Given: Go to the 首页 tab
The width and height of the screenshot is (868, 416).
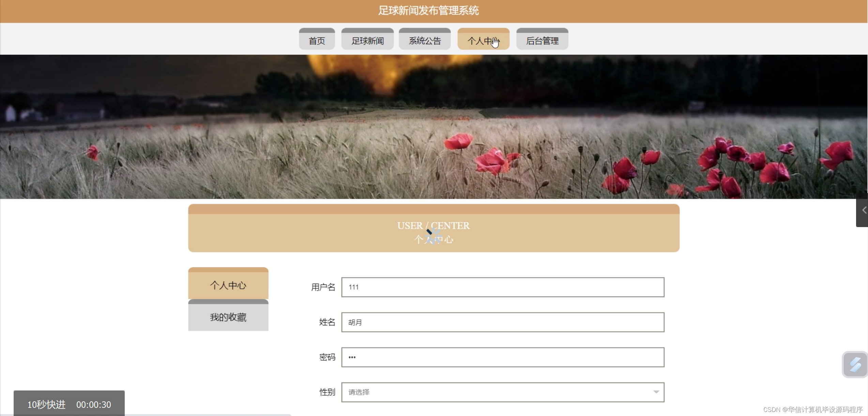Looking at the screenshot, I should point(317,41).
